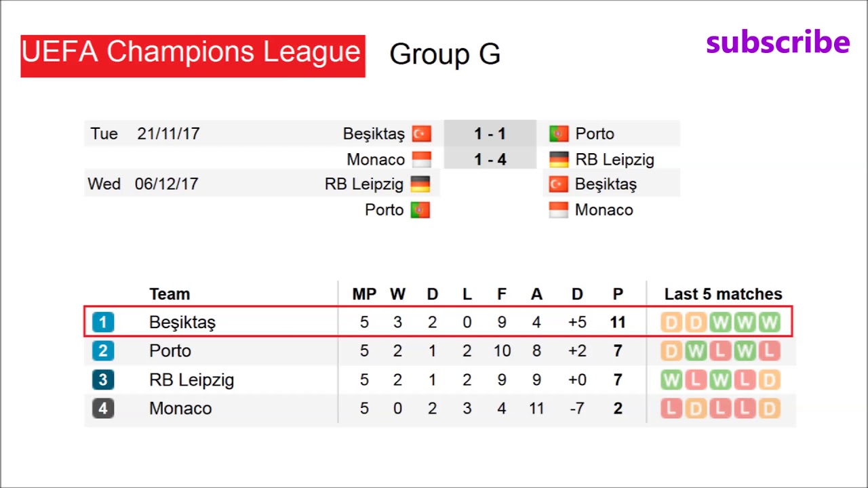868x488 pixels.
Task: Select the 1 - 1 score box
Action: coord(490,134)
